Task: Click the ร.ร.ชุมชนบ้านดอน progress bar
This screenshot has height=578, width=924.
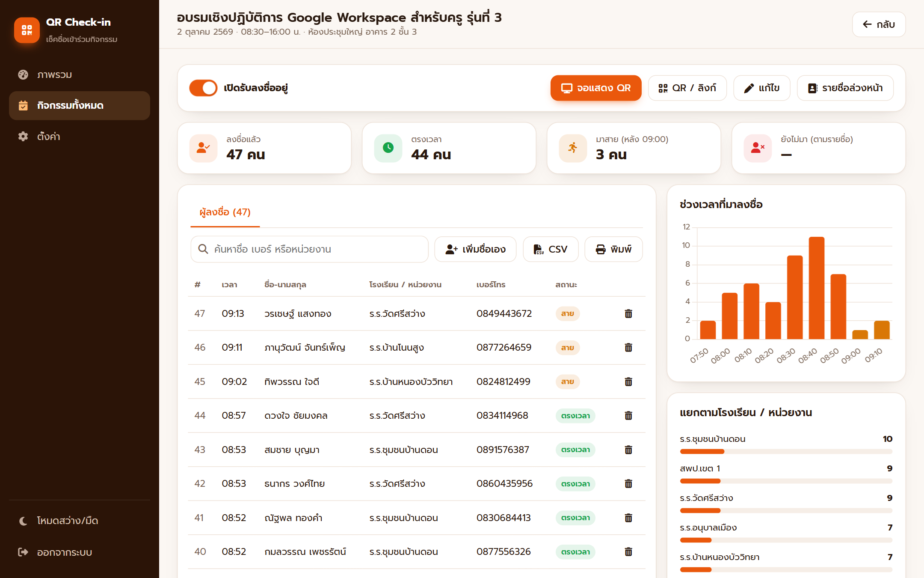Action: (786, 451)
